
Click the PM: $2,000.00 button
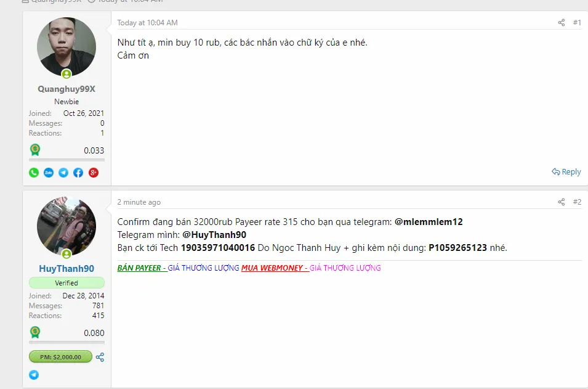(60, 357)
